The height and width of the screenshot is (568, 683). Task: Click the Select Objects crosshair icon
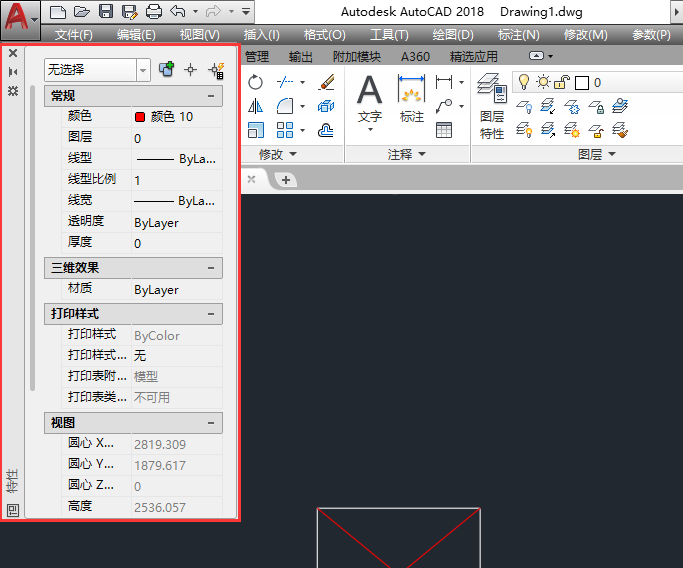point(190,69)
